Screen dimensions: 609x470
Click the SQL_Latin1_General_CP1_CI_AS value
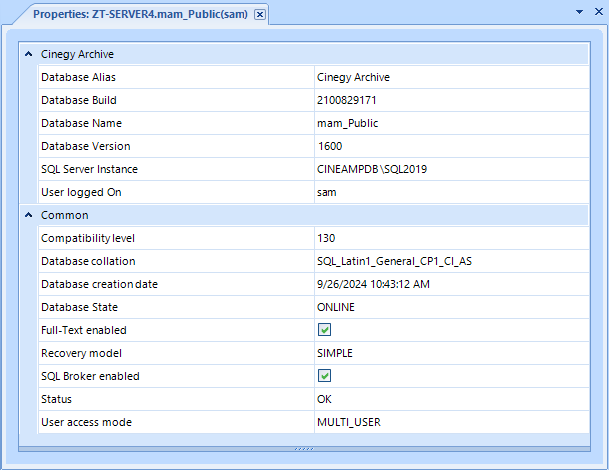tap(394, 261)
